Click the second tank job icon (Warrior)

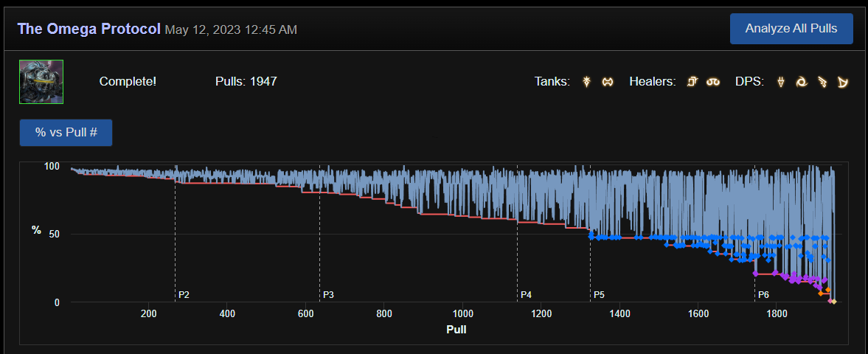[607, 82]
